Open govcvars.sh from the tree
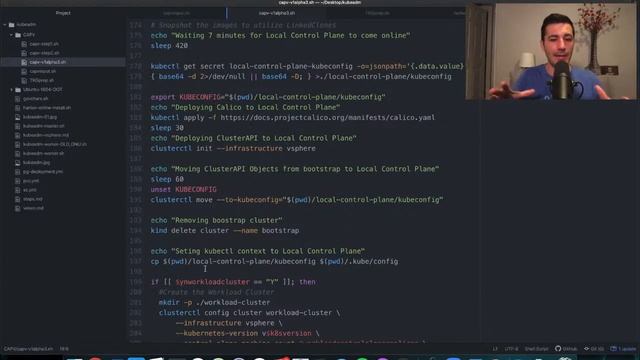This screenshot has width=640, height=360. point(36,99)
